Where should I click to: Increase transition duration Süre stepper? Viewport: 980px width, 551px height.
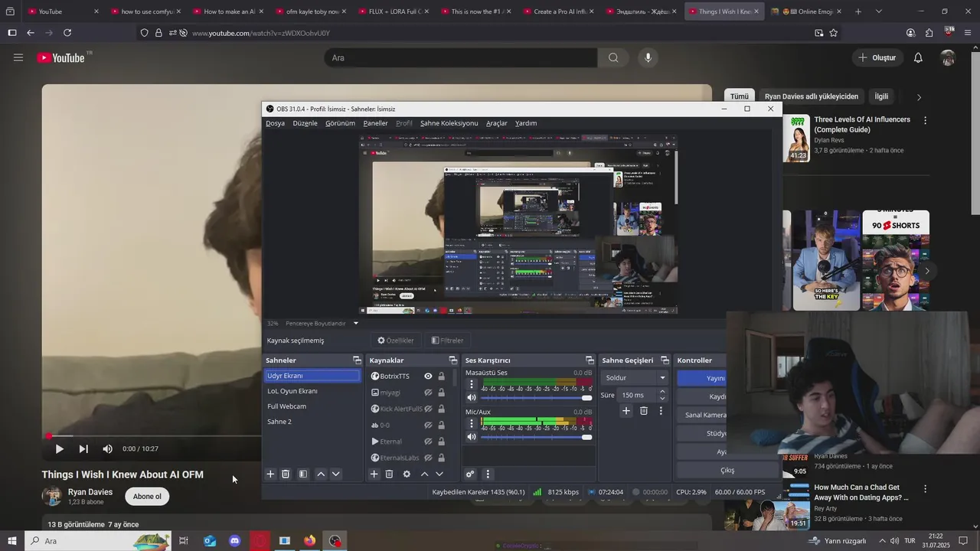662,392
